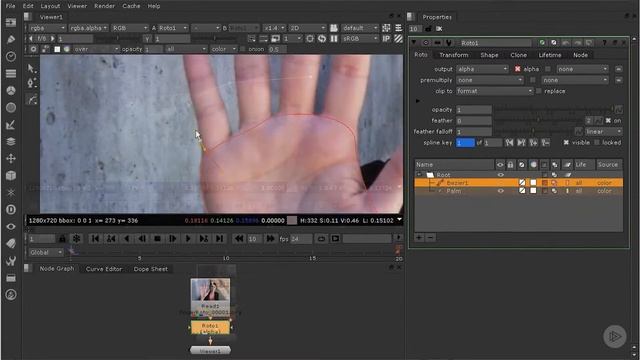The width and height of the screenshot is (640, 360).
Task: Switch to the Lifetime tab
Action: point(550,55)
